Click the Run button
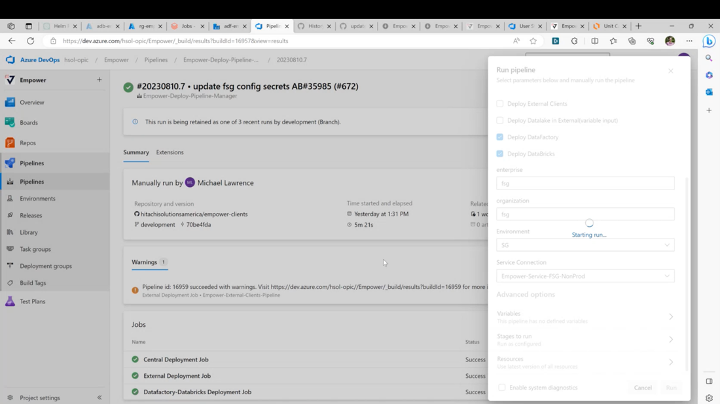 pyautogui.click(x=671, y=388)
